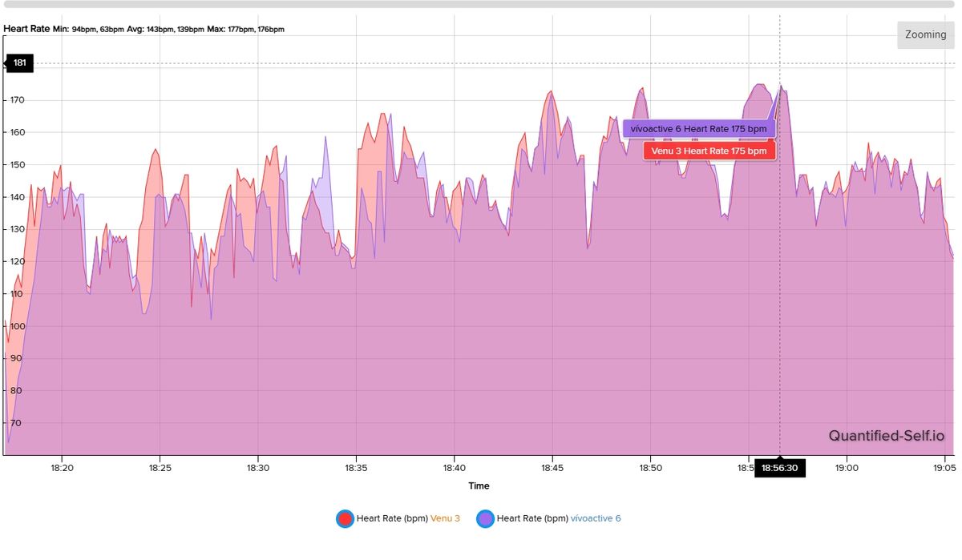Click the 110 y-axis label
The width and height of the screenshot is (962, 560).
17,294
